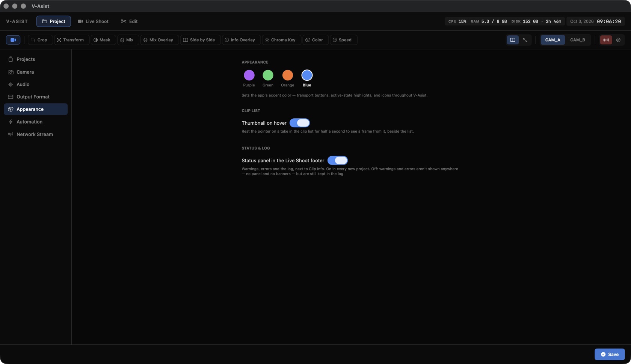The image size is (631, 364).
Task: Open Camera settings in the sidebar
Action: tap(36, 72)
